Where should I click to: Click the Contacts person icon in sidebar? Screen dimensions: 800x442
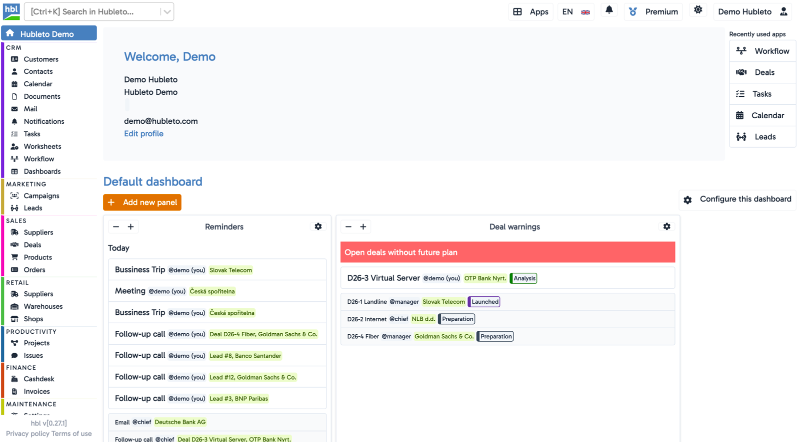14,71
